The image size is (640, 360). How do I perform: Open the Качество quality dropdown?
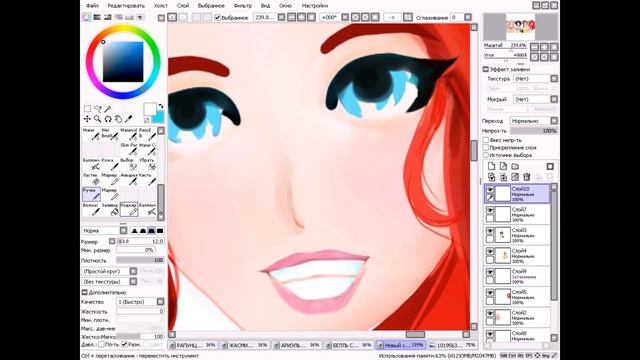pos(140,302)
